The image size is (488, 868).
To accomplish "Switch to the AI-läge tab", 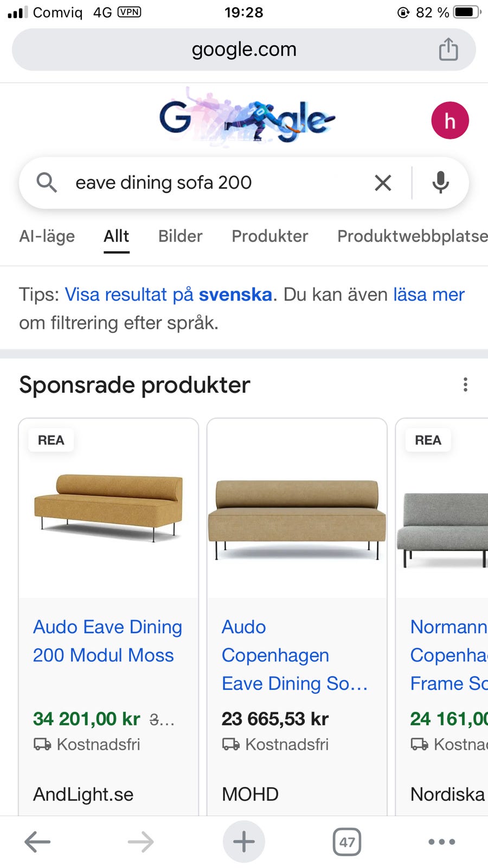I will point(47,236).
